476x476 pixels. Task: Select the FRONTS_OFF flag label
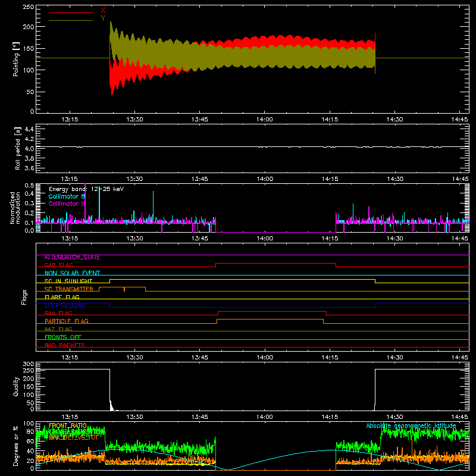[63, 337]
